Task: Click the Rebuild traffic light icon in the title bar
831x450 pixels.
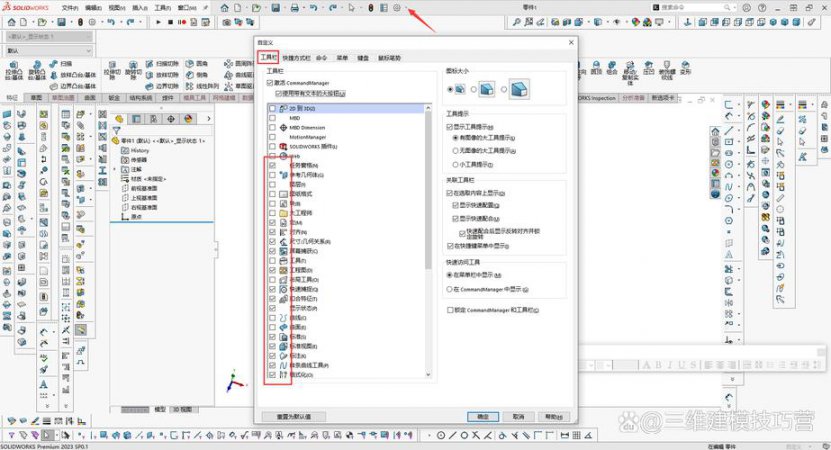Action: point(371,8)
